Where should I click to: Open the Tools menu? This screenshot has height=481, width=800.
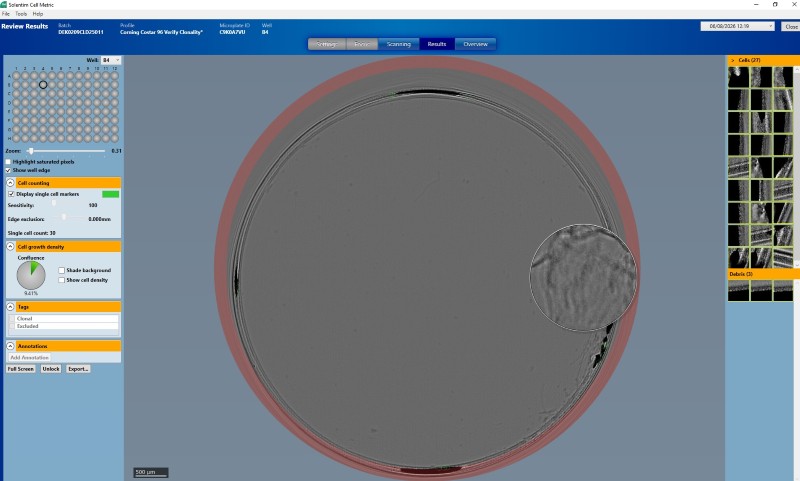[x=21, y=14]
